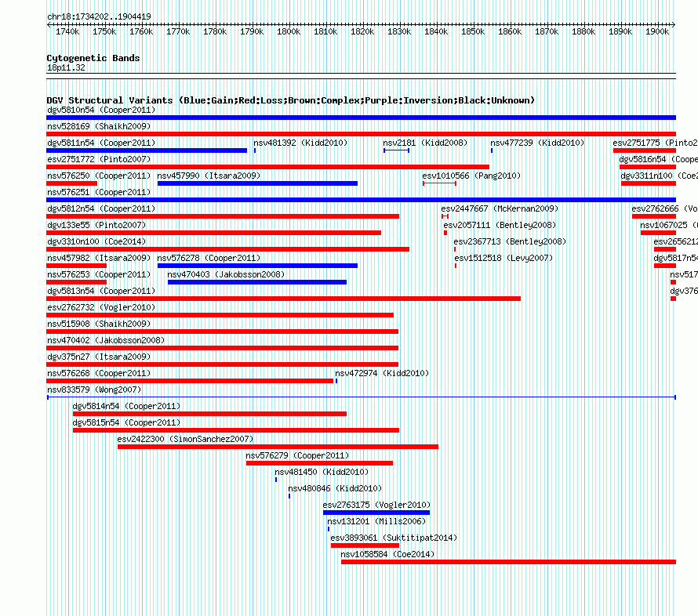Click the nsv131201 (Mills2006) label
698x616 pixels.
pos(376,521)
